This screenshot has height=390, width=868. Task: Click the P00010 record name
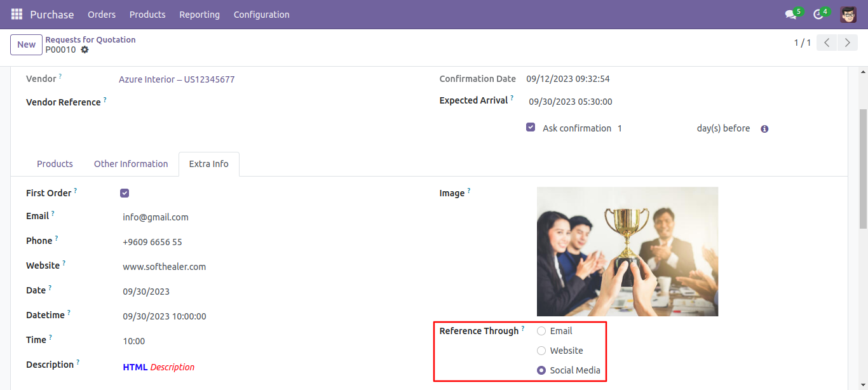click(60, 50)
